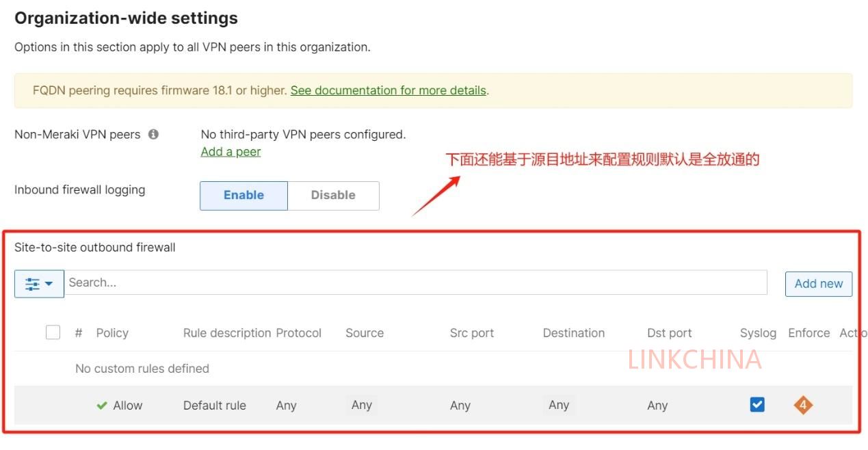This screenshot has height=450, width=868.
Task: Click the Source column header
Action: coord(365,333)
